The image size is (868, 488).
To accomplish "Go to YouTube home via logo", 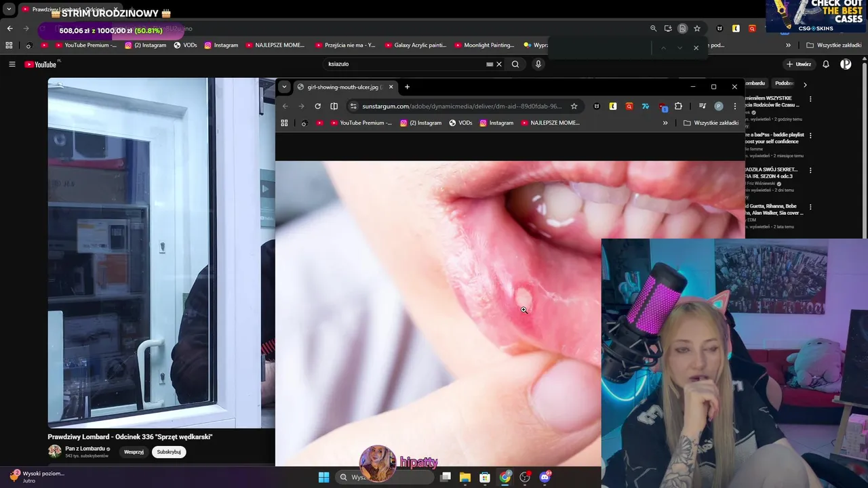I will coord(41,64).
